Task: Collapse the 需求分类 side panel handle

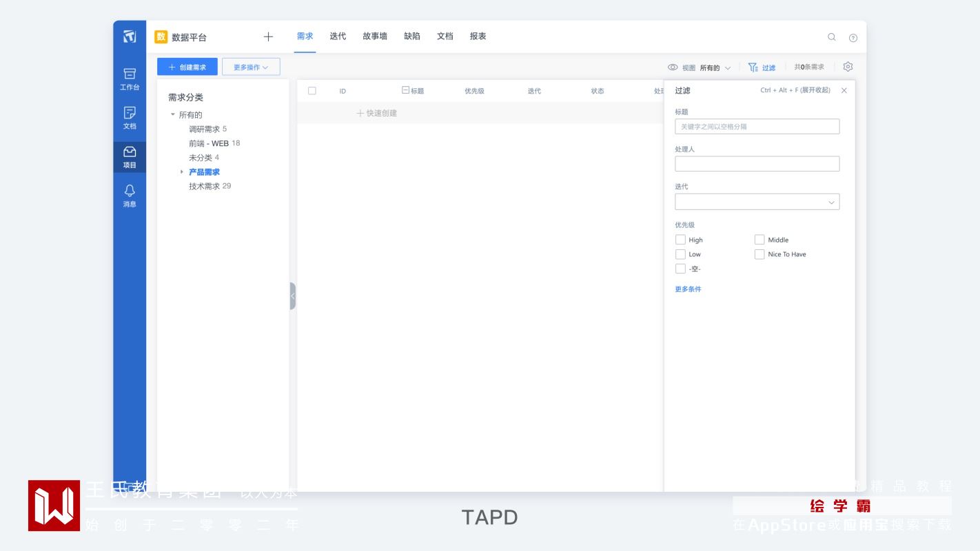Action: pos(293,296)
